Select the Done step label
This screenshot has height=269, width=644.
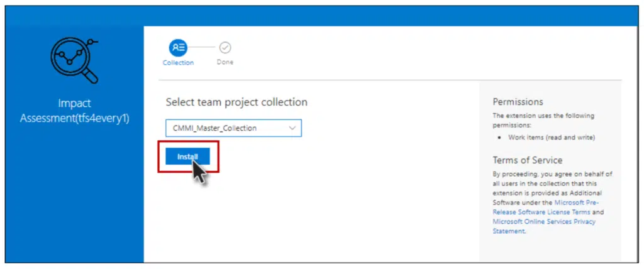[x=225, y=63]
